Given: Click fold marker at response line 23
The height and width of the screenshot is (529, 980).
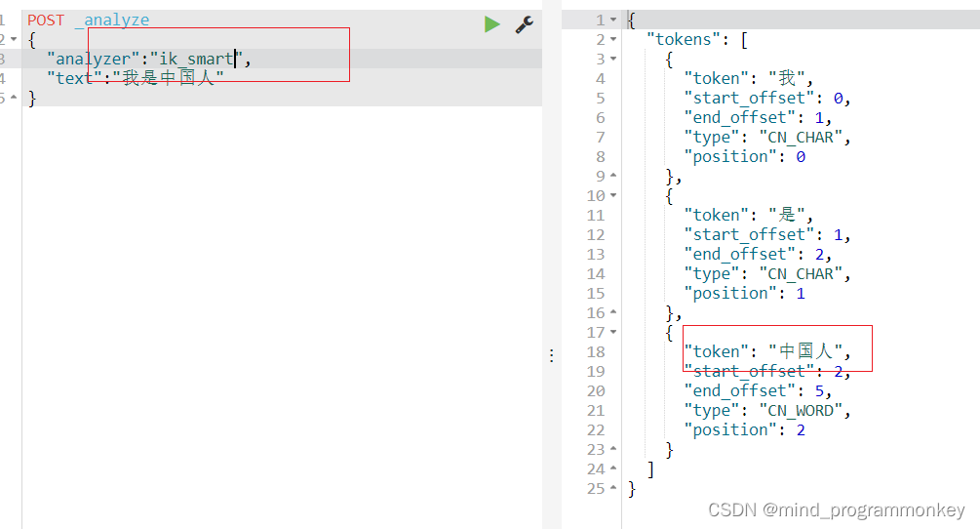Looking at the screenshot, I should [613, 449].
